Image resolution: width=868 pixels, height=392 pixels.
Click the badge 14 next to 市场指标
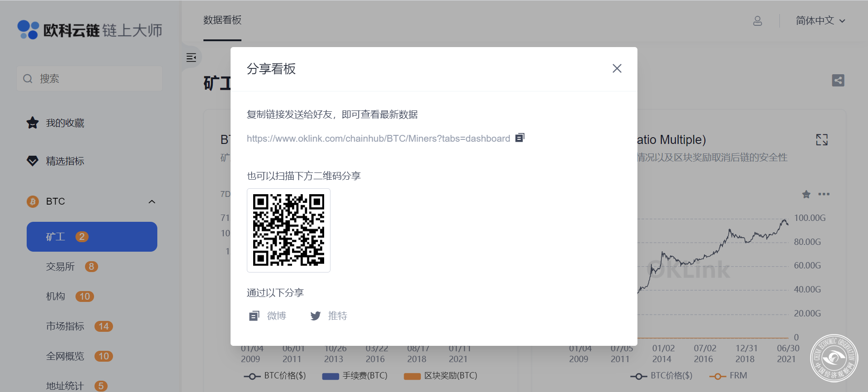104,326
